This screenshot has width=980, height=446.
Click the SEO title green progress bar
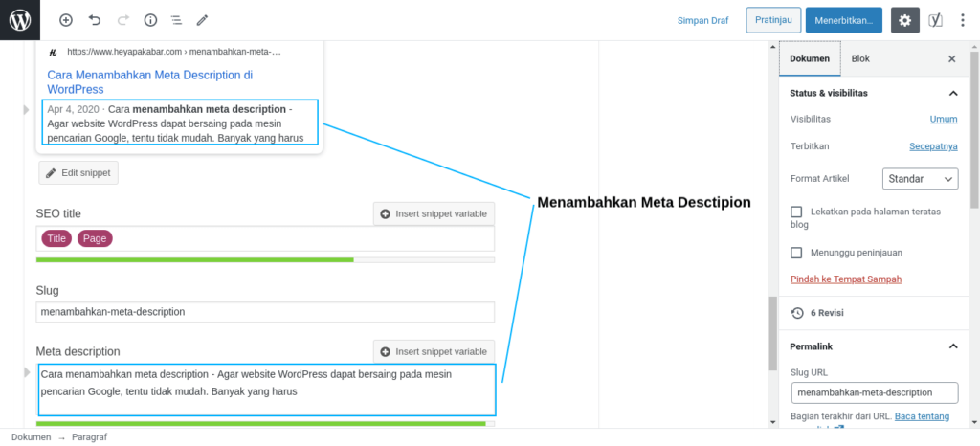click(x=266, y=259)
